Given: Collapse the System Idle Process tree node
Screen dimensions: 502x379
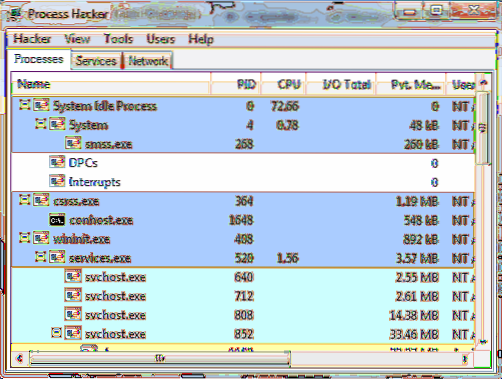Looking at the screenshot, I should [x=24, y=105].
